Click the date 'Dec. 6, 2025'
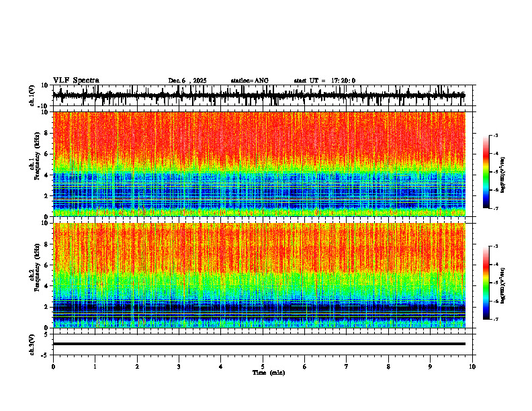 point(187,81)
